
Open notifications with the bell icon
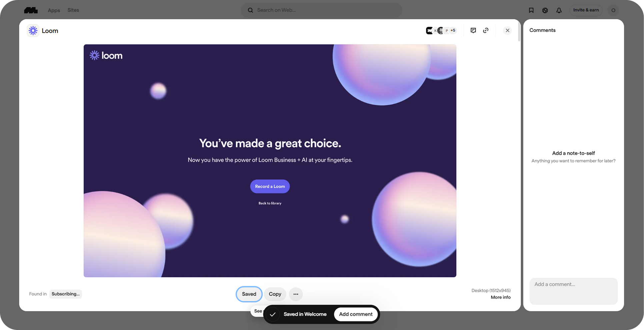pos(559,10)
